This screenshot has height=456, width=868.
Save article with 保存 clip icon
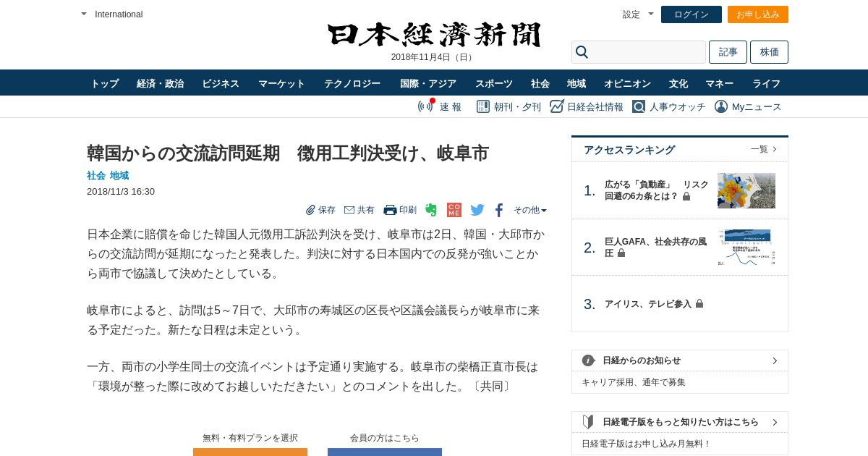(310, 210)
